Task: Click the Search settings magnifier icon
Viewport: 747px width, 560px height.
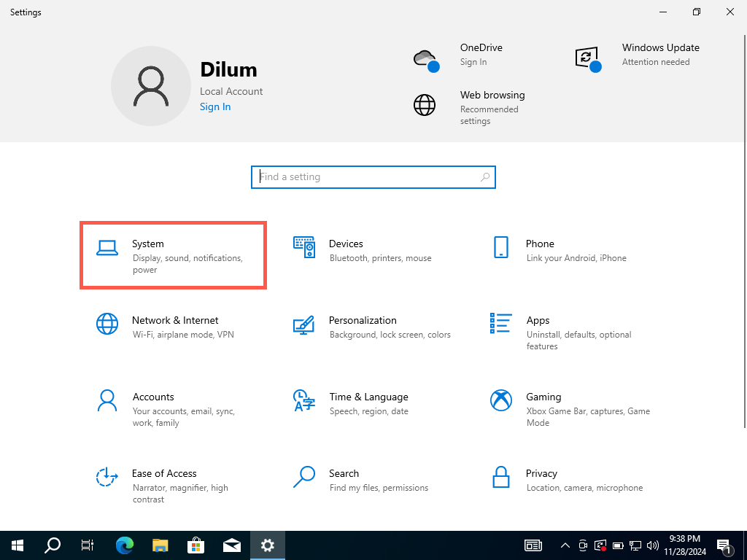Action: coord(304,477)
